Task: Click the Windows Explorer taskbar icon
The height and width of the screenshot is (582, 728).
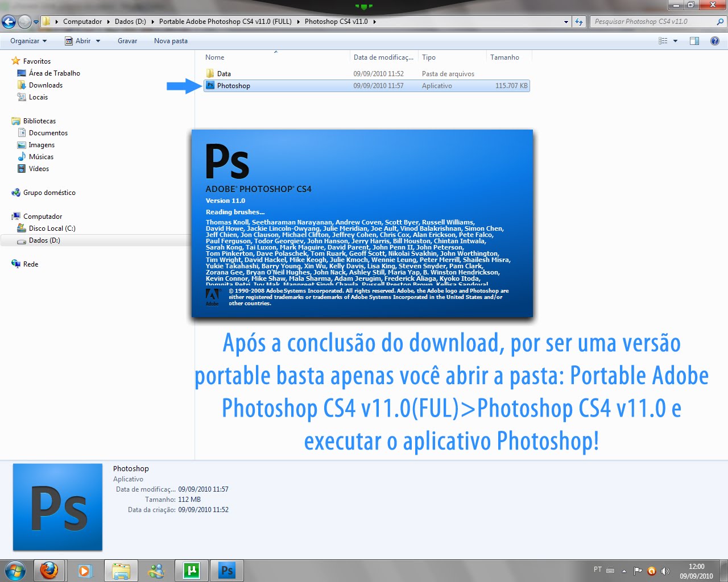Action: (121, 570)
